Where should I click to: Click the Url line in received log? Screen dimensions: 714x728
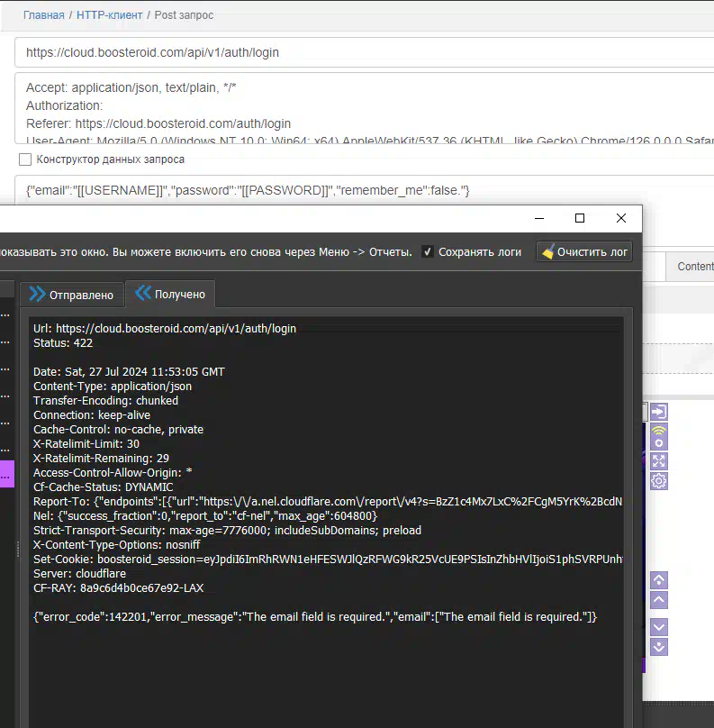(x=164, y=328)
